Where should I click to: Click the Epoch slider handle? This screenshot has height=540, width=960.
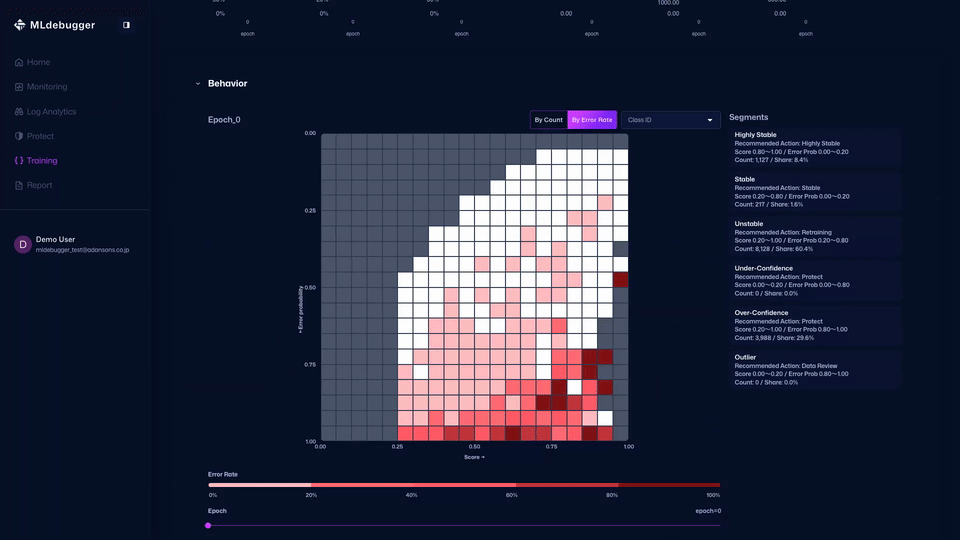pyautogui.click(x=208, y=525)
